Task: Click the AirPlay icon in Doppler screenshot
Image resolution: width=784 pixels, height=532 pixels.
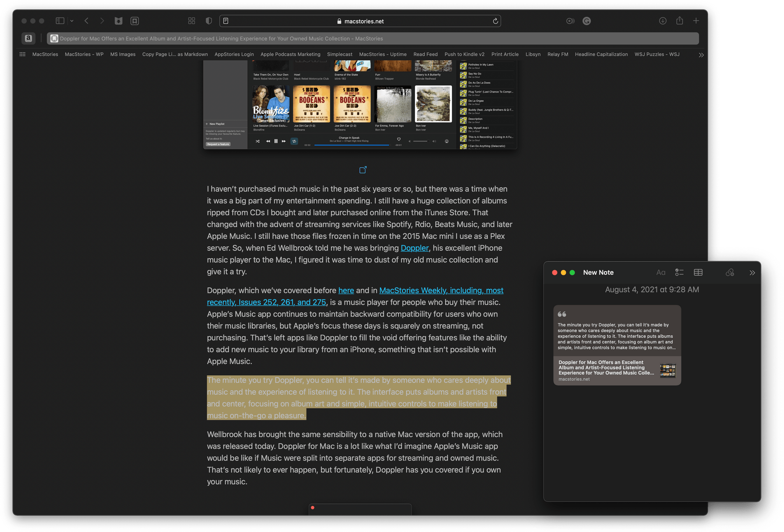Action: (x=447, y=141)
